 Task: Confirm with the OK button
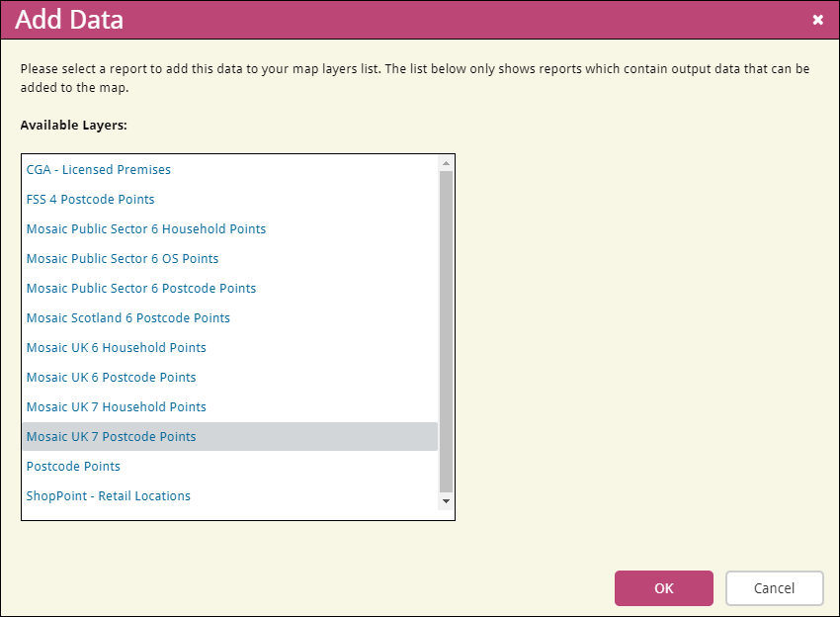pos(664,588)
